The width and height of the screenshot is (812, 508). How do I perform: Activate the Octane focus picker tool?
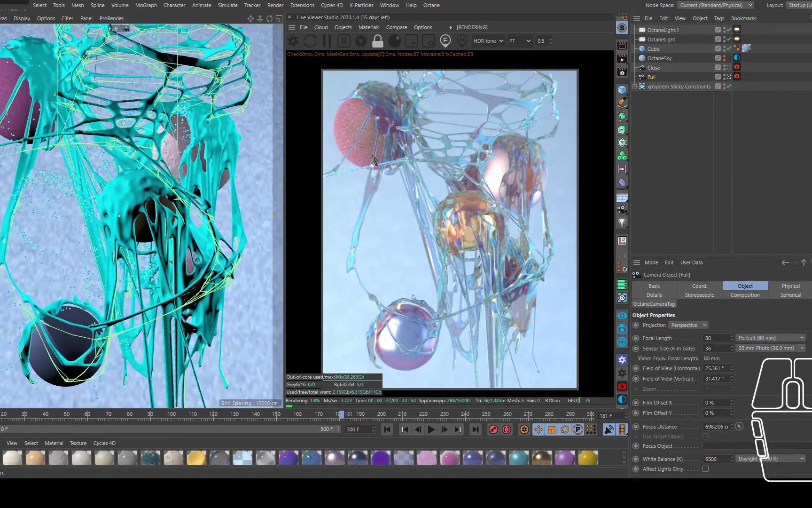tap(445, 41)
